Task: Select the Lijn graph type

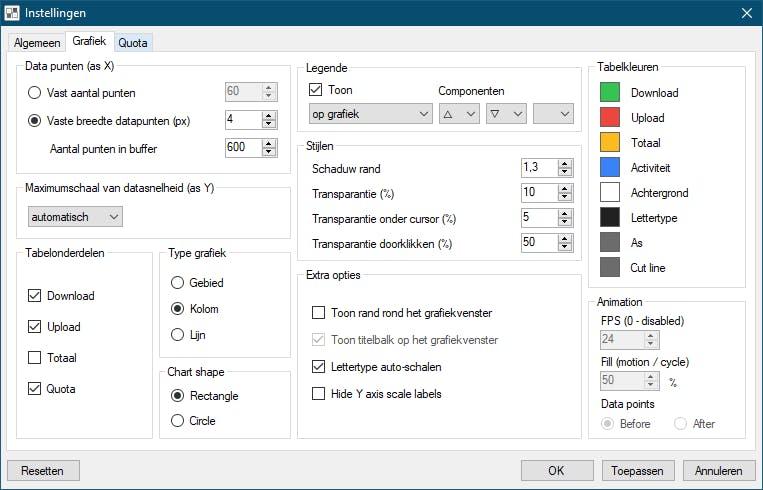Action: point(178,334)
